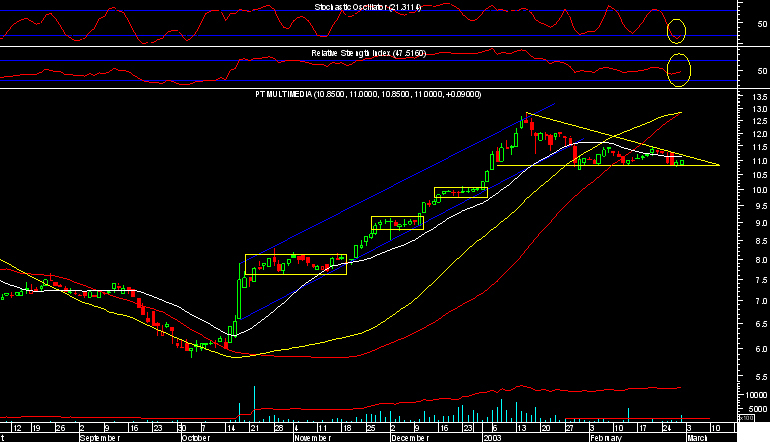Select the PT MULTIMEDIA price chart title
Screen dimensions: 770x442
(368, 94)
